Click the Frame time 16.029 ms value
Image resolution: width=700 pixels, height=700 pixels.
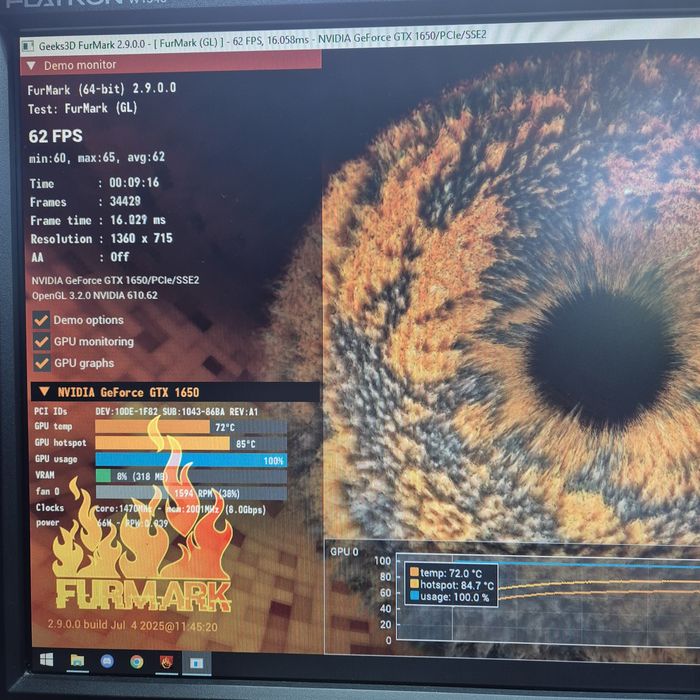tap(138, 220)
